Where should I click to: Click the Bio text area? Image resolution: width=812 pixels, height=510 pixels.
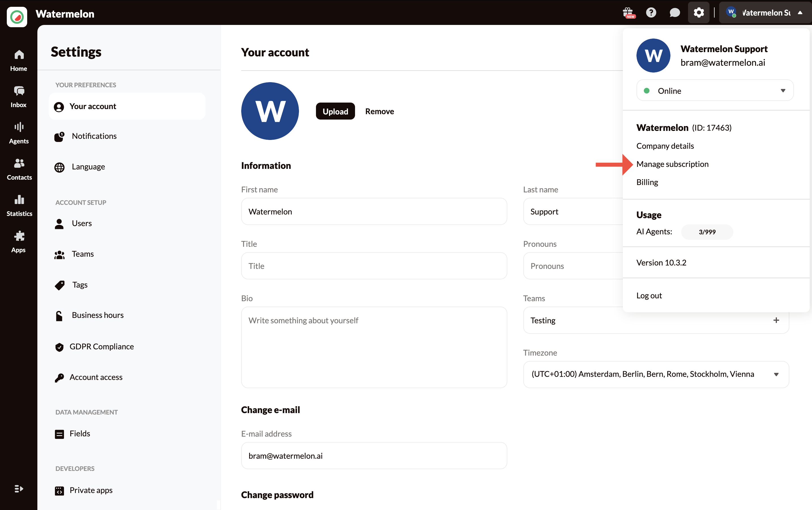coord(374,347)
